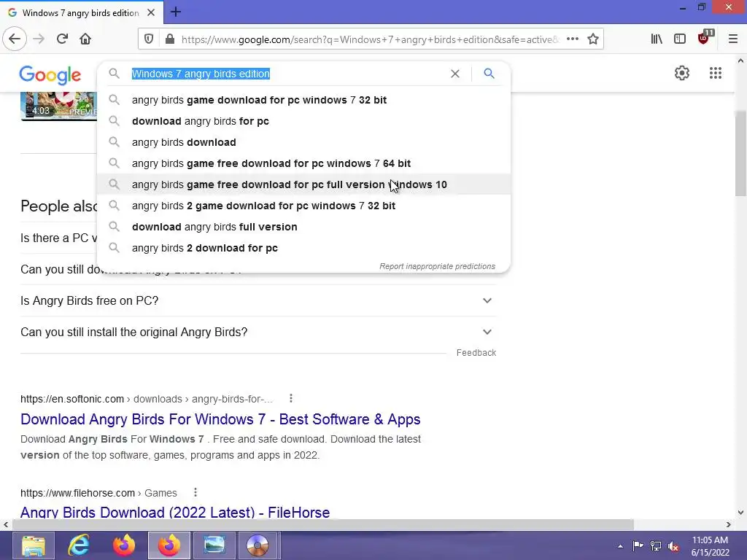Screen dimensions: 747x560
Task: Open the Firefox Library icon
Action: [x=657, y=39]
